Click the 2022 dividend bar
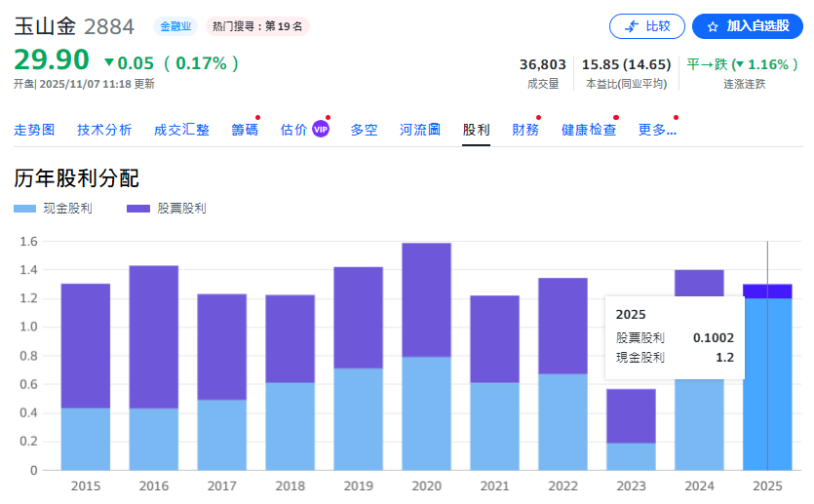 click(x=562, y=374)
